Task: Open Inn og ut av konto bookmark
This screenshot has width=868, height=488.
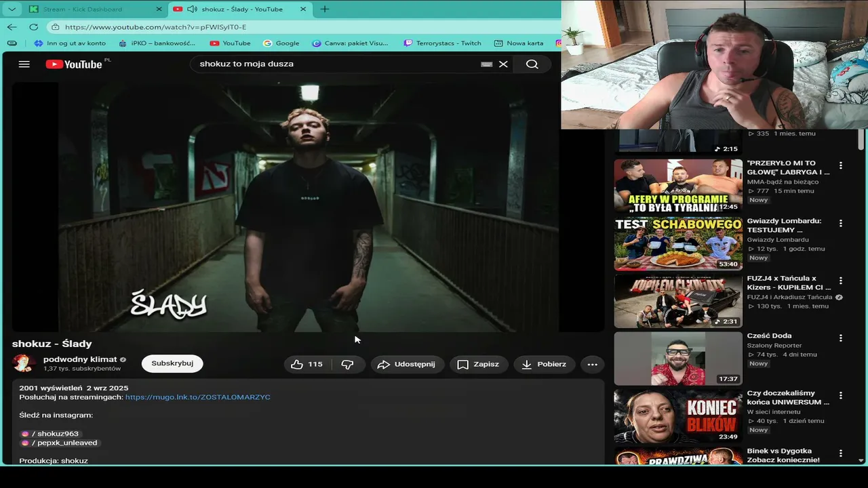Action: 70,43
